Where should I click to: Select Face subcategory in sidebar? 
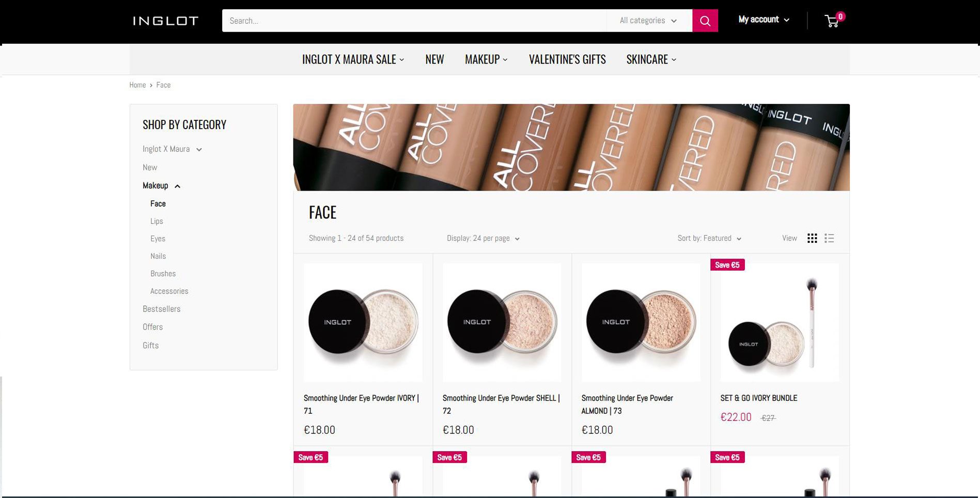pyautogui.click(x=158, y=204)
